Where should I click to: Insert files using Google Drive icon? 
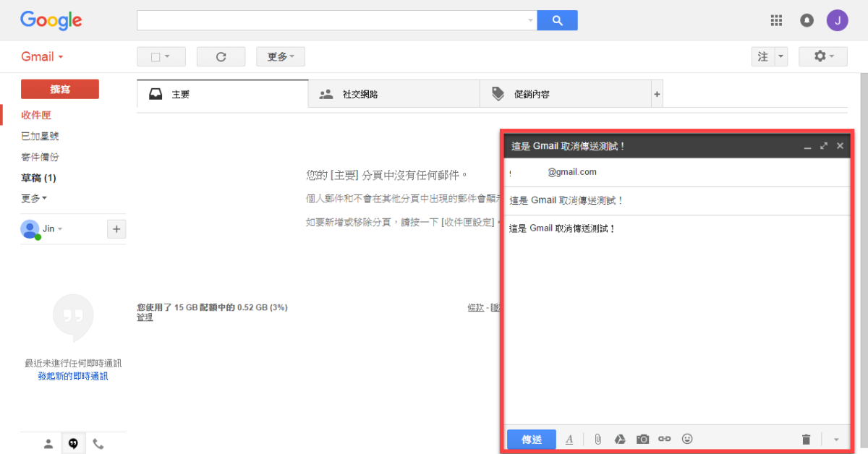click(x=620, y=439)
